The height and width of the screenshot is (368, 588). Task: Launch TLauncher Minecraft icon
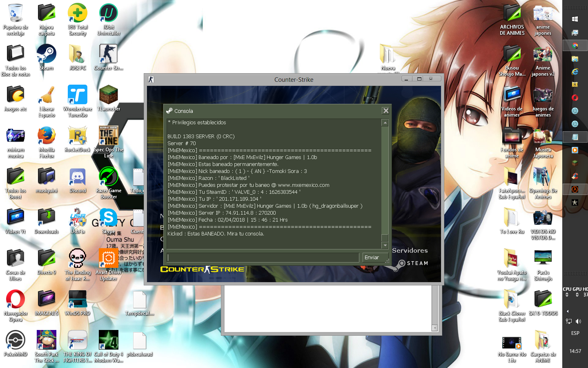[109, 98]
